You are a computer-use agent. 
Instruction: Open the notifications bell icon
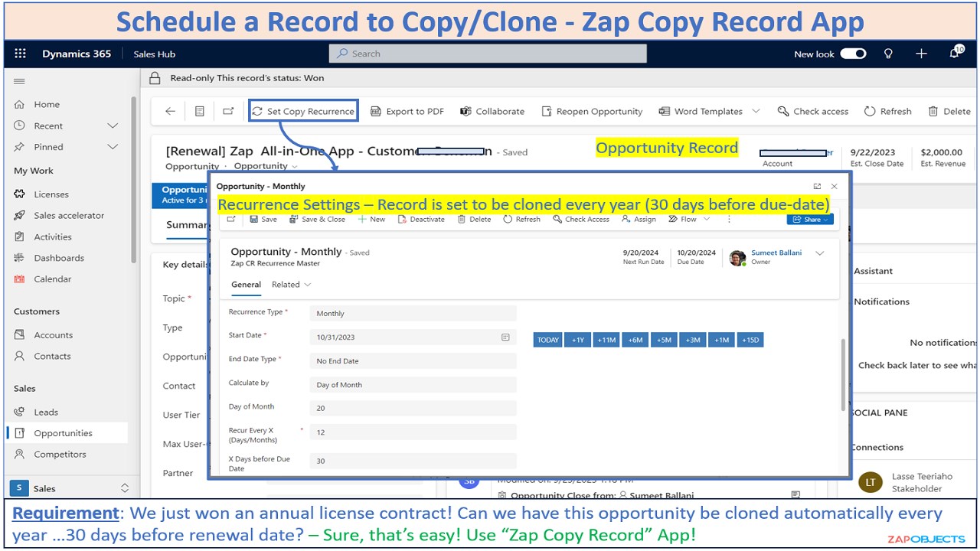click(x=955, y=53)
